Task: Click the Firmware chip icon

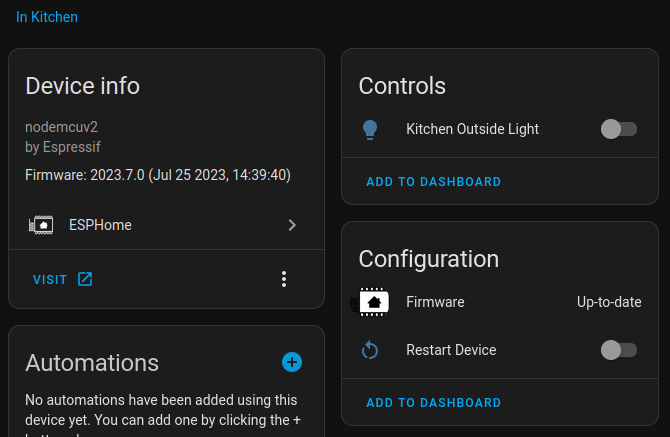Action: (x=372, y=302)
